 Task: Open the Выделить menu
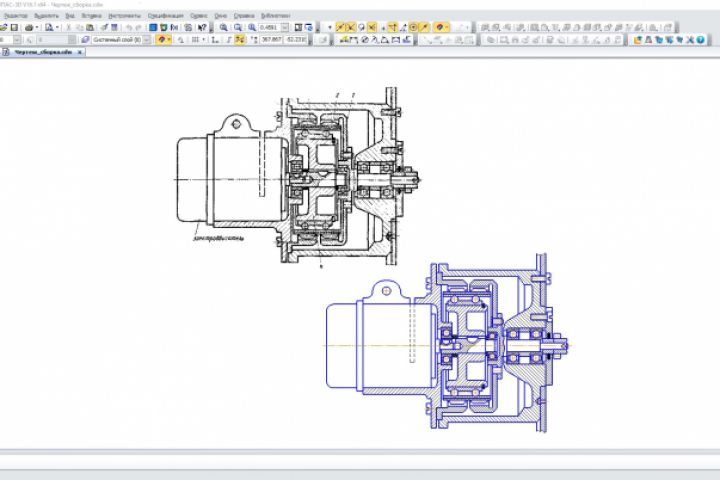click(46, 16)
